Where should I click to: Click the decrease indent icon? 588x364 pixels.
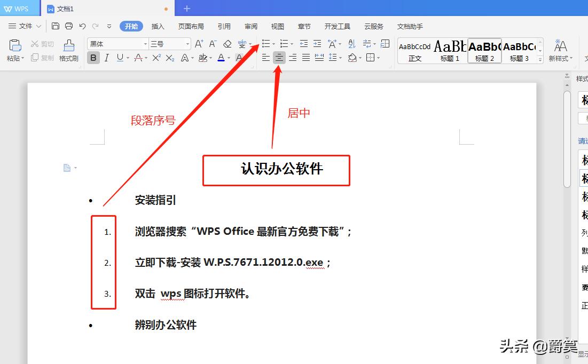[303, 43]
